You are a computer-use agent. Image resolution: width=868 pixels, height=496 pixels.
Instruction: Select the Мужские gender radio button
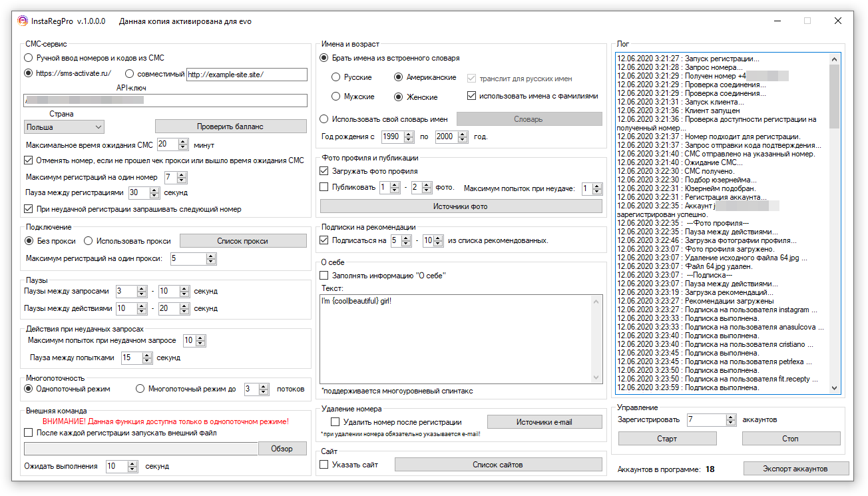pyautogui.click(x=336, y=97)
